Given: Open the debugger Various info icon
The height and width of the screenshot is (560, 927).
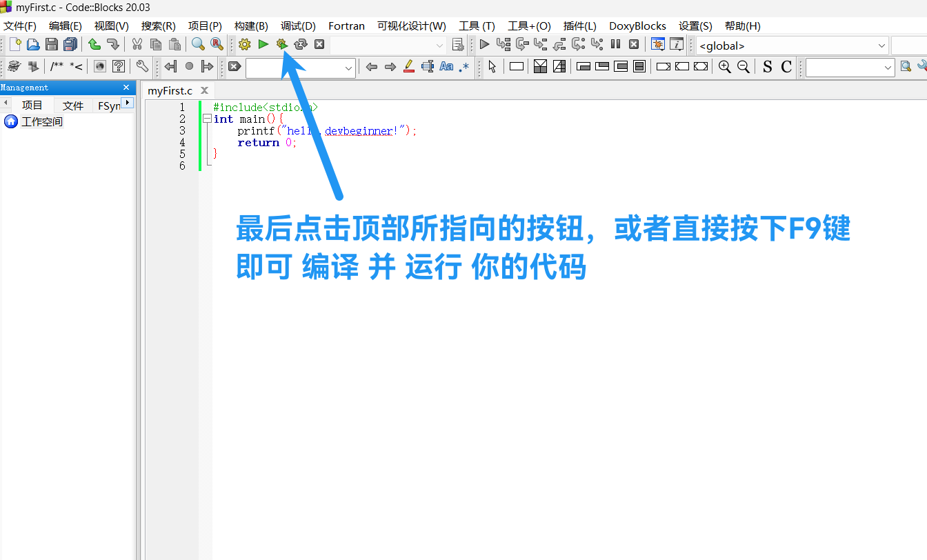Looking at the screenshot, I should pos(677,44).
